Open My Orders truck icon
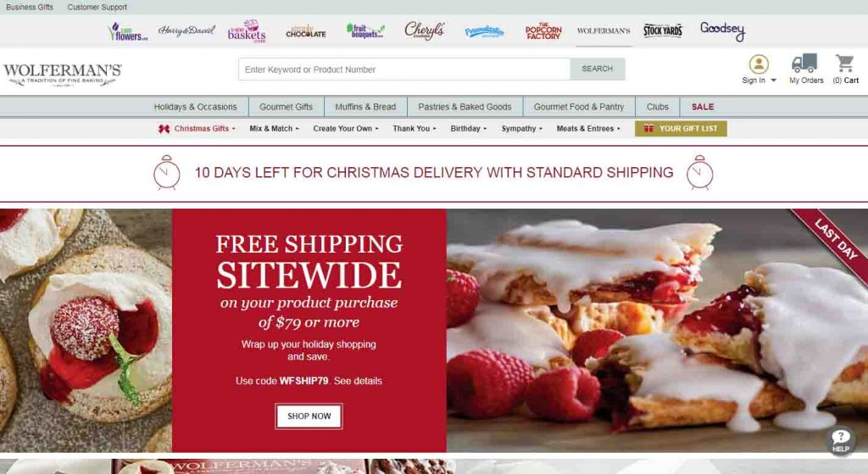 tap(804, 63)
